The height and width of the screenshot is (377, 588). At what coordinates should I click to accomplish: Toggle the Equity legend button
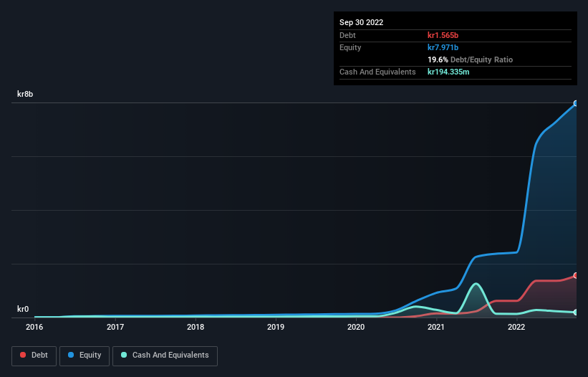tap(85, 355)
